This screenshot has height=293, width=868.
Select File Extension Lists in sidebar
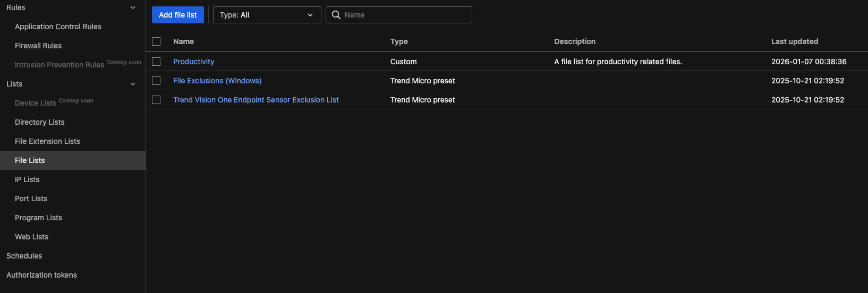47,141
